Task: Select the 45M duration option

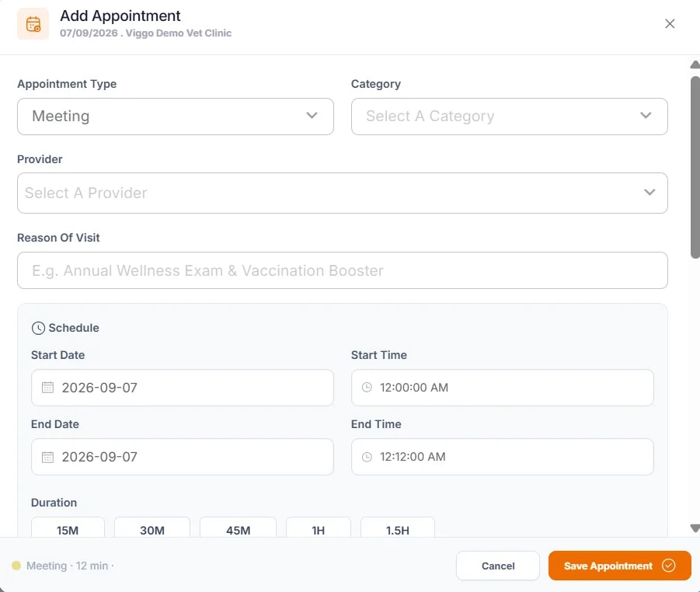Action: [x=238, y=528]
